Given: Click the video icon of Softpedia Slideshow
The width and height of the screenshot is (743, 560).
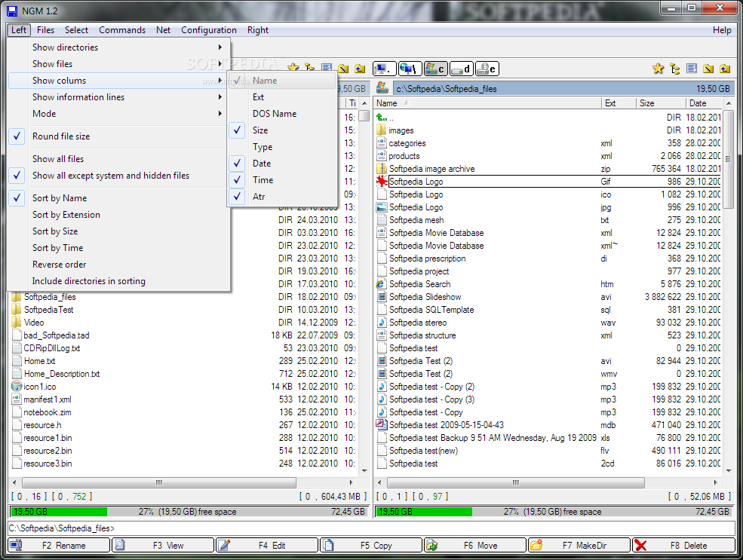Looking at the screenshot, I should [x=382, y=297].
